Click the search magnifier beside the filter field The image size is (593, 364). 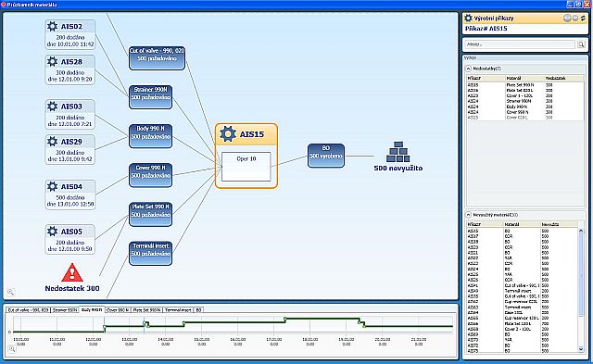[x=581, y=44]
